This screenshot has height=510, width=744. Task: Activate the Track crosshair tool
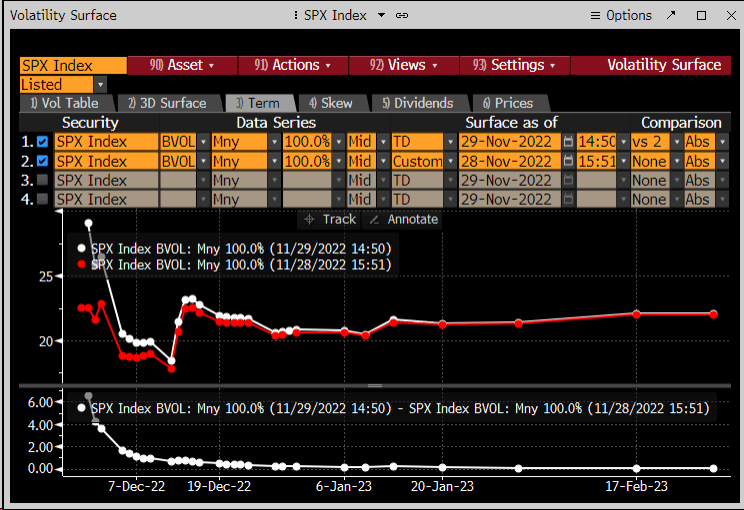tap(330, 219)
